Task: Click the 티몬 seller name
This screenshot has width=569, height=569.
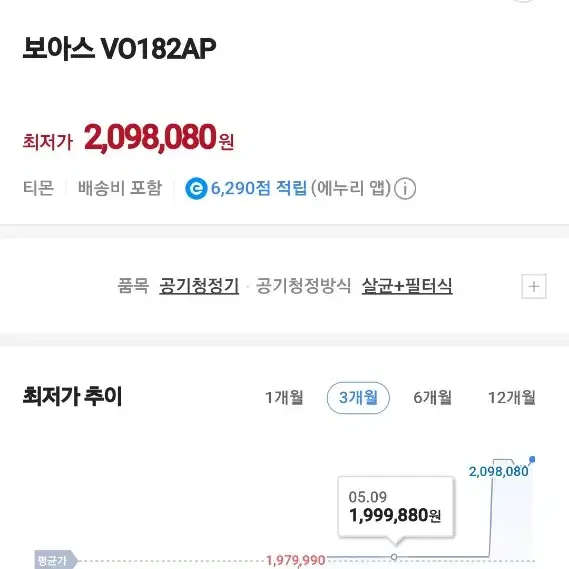Action: tap(38, 188)
